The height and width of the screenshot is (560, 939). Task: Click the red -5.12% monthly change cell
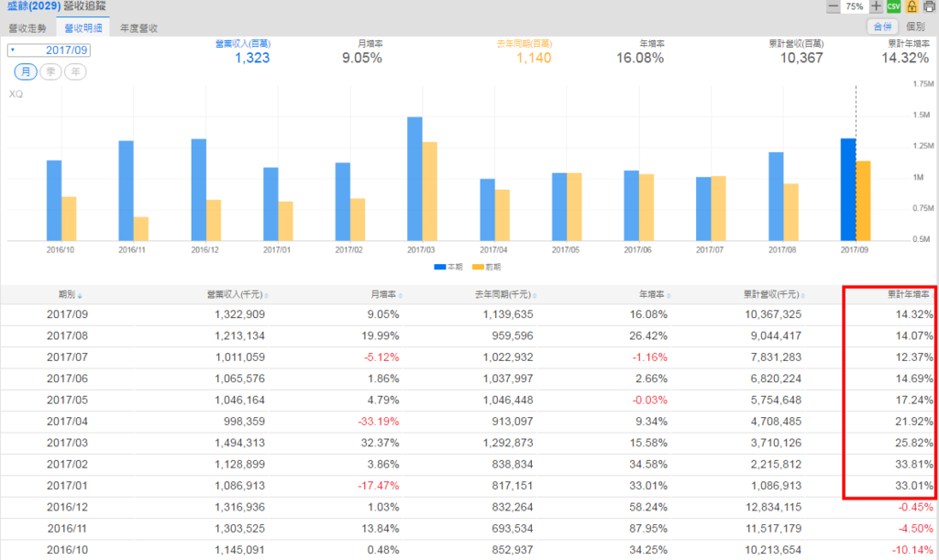[x=381, y=357]
